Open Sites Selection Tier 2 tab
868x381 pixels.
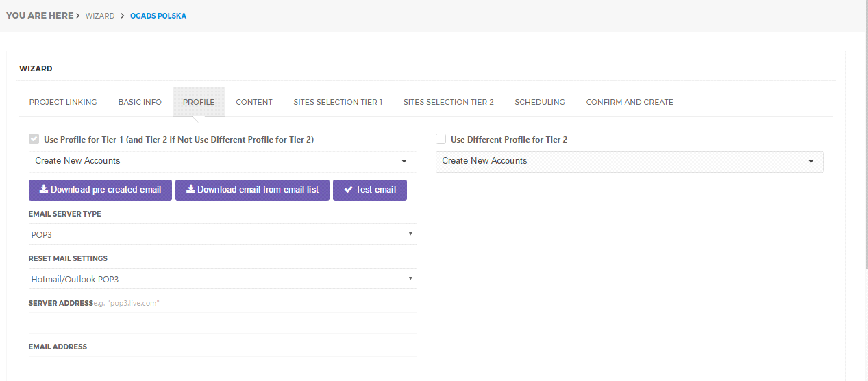tap(448, 102)
